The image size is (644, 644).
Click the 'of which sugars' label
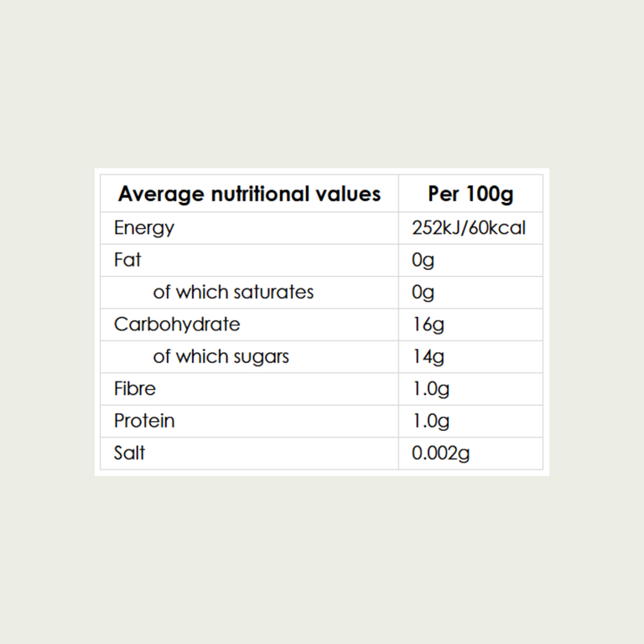(x=221, y=357)
